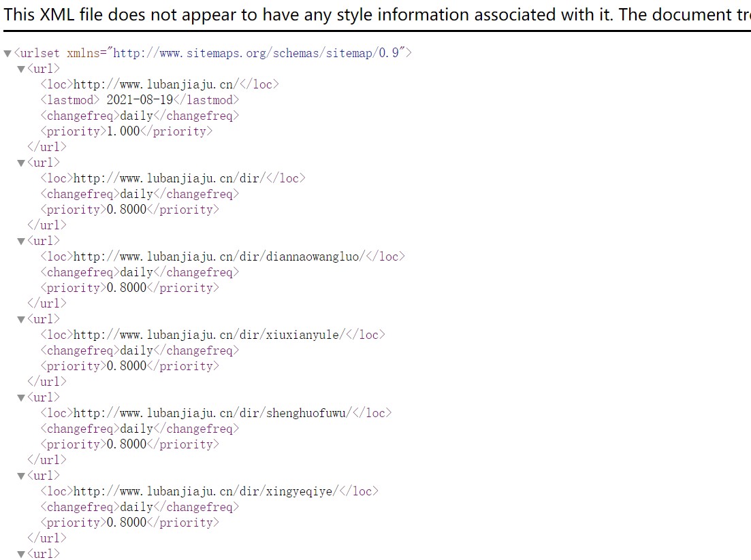Image resolution: width=751 pixels, height=560 pixels.
Task: Click the loc text ending in /dir/xiuxianyule/
Action: (209, 335)
